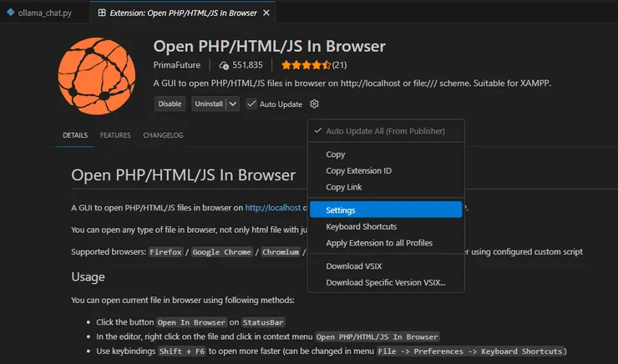Screen dimensions: 618x364
Task: Click the star rating icons
Action: coord(306,65)
